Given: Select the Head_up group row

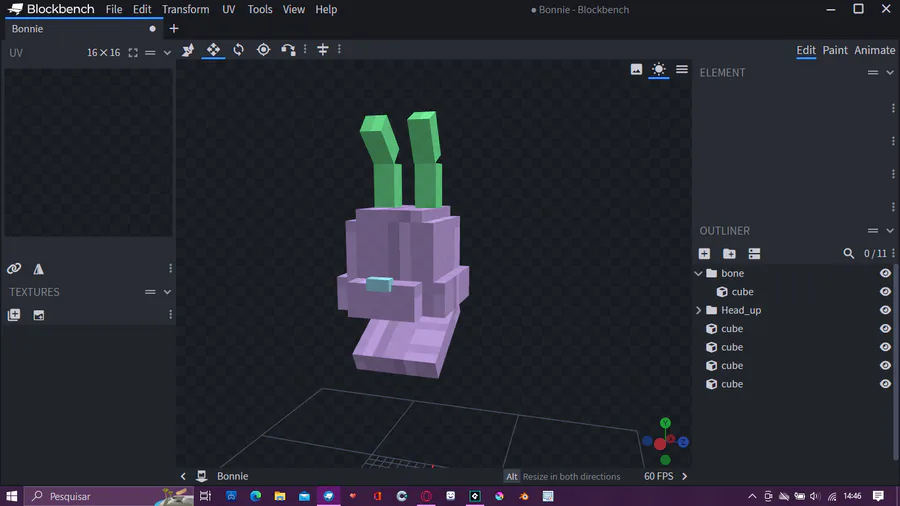Looking at the screenshot, I should point(794,310).
